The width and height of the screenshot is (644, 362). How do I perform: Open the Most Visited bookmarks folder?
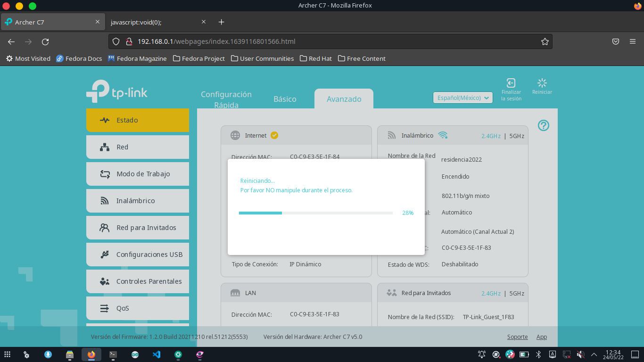click(x=28, y=58)
